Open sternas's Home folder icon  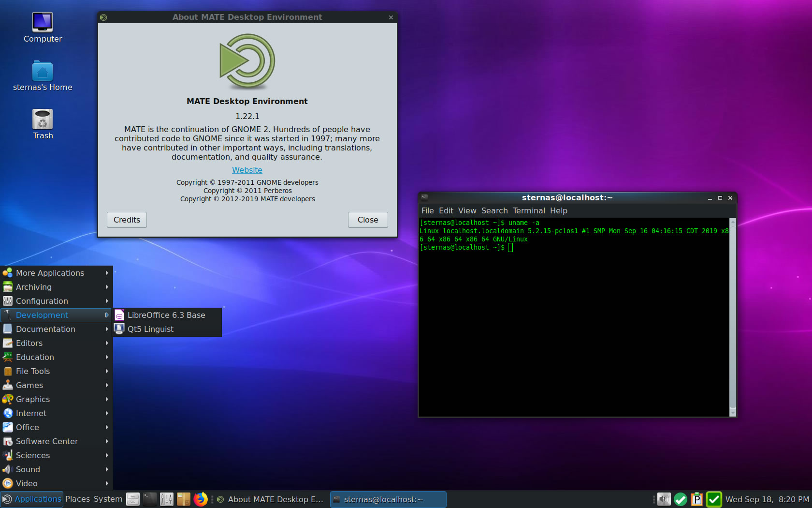point(43,71)
